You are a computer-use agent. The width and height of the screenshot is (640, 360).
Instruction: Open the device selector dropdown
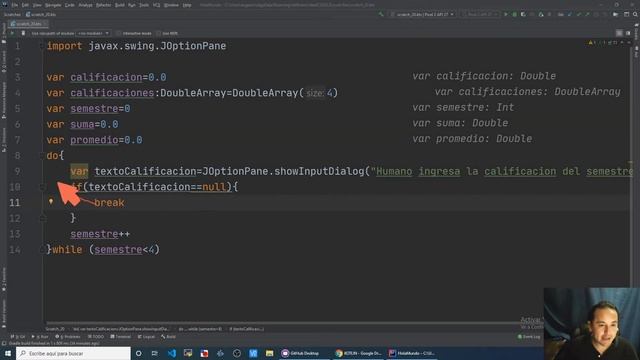click(x=480, y=14)
